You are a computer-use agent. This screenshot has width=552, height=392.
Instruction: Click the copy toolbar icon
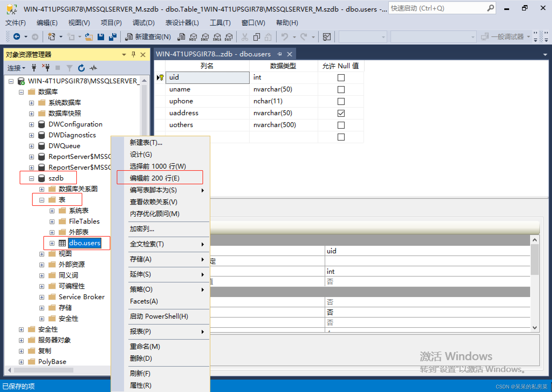point(256,36)
